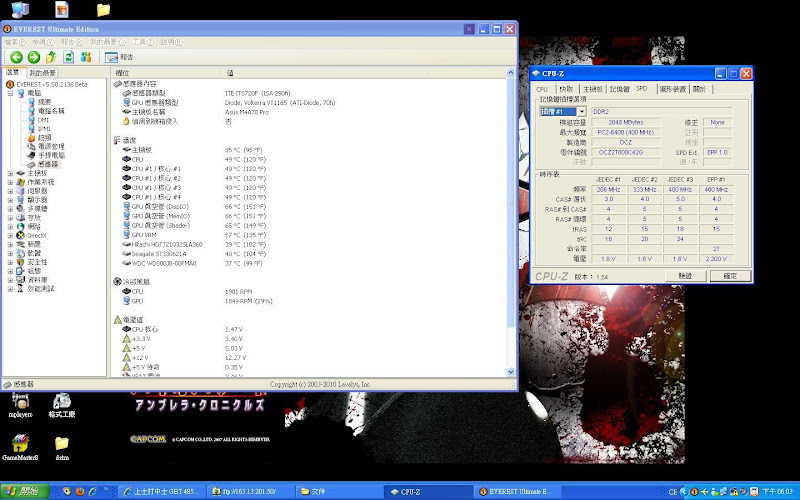Select the 電腦 computer node icon

21,93
